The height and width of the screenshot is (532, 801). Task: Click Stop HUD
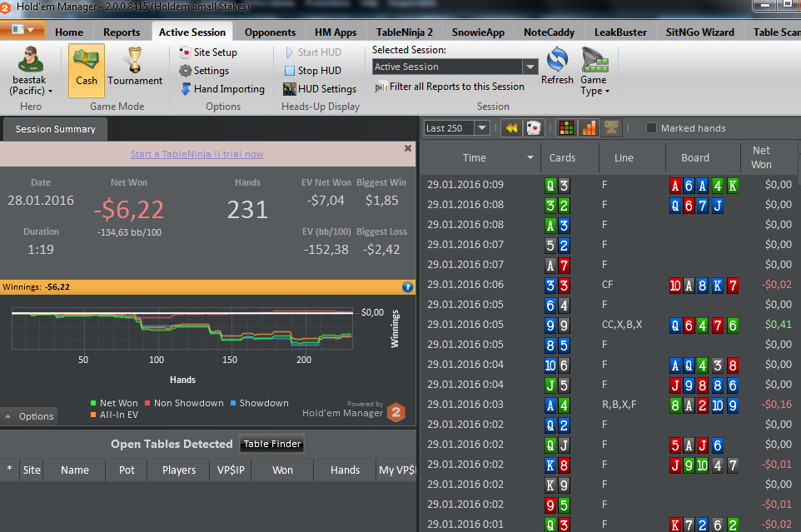tap(313, 71)
